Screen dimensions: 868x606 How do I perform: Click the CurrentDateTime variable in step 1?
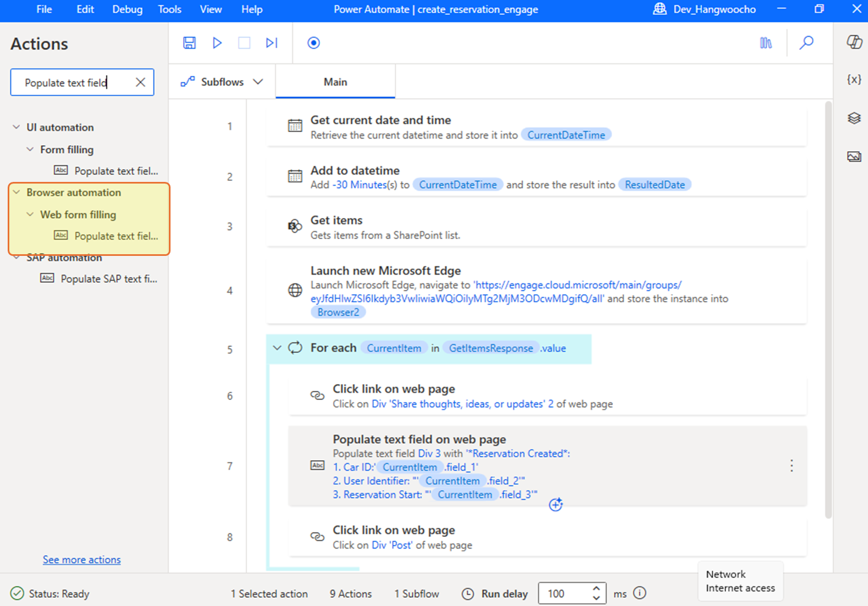point(566,135)
